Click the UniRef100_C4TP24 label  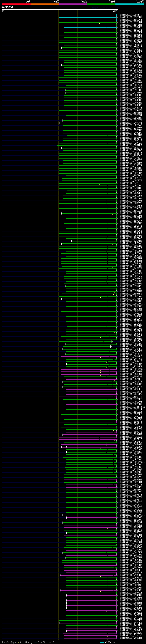[x=131, y=615]
